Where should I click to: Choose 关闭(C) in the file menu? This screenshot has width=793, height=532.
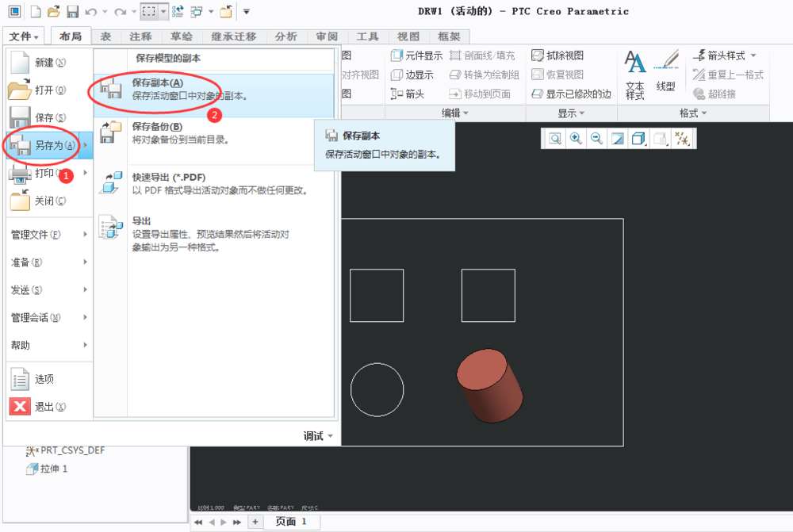pos(49,201)
